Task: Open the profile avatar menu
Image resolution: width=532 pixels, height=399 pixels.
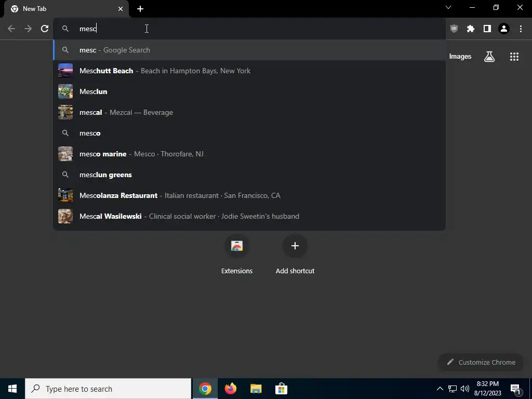Action: 504,29
